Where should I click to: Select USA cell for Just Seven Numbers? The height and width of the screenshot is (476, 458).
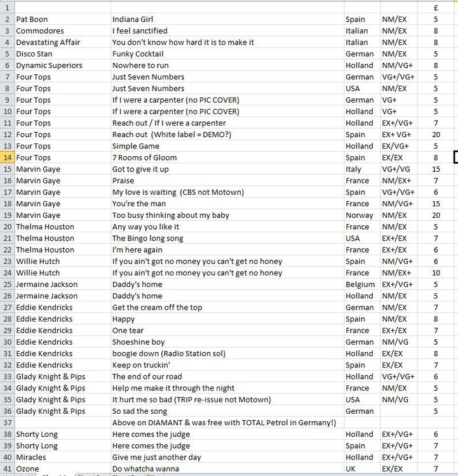pyautogui.click(x=362, y=88)
